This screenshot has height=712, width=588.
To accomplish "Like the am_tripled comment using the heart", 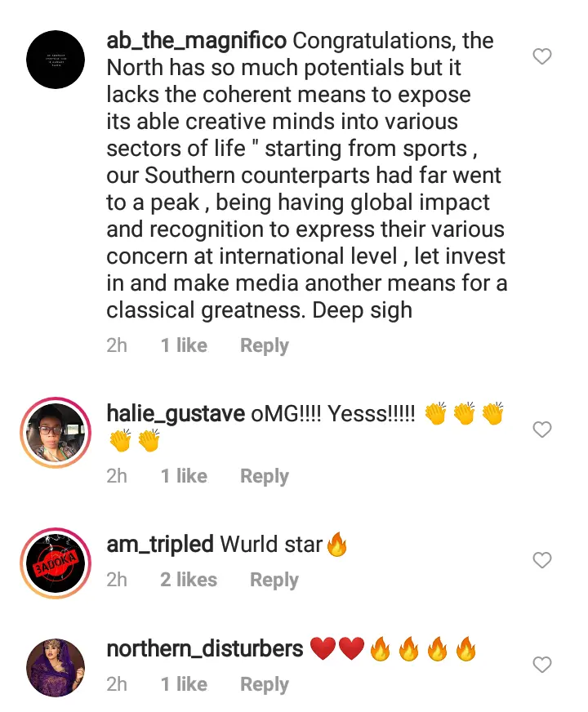I will 541,560.
